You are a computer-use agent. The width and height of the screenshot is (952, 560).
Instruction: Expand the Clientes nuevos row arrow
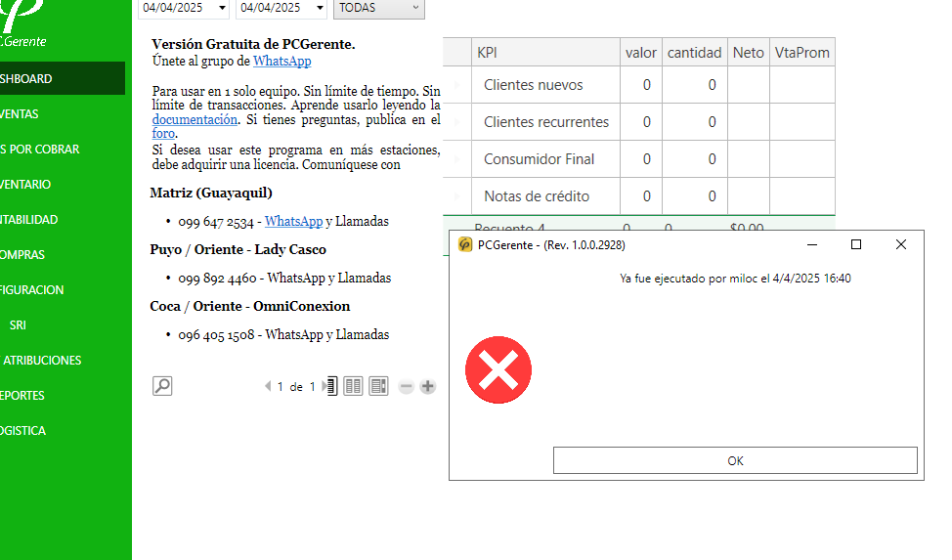coord(457,85)
